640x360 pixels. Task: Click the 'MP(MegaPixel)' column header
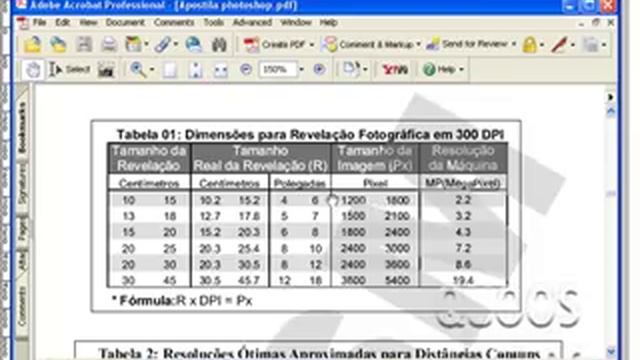point(463,183)
